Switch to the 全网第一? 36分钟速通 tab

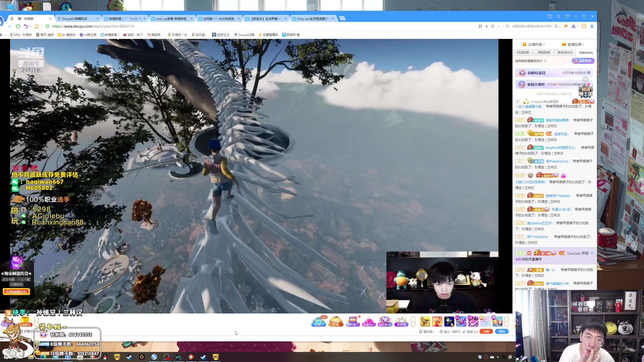coord(219,19)
